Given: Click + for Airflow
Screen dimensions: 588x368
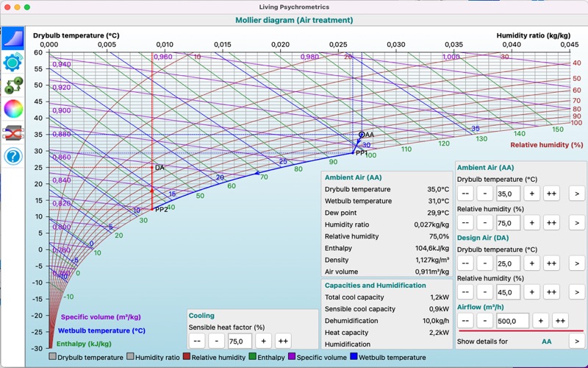Looking at the screenshot, I should click(x=541, y=321).
